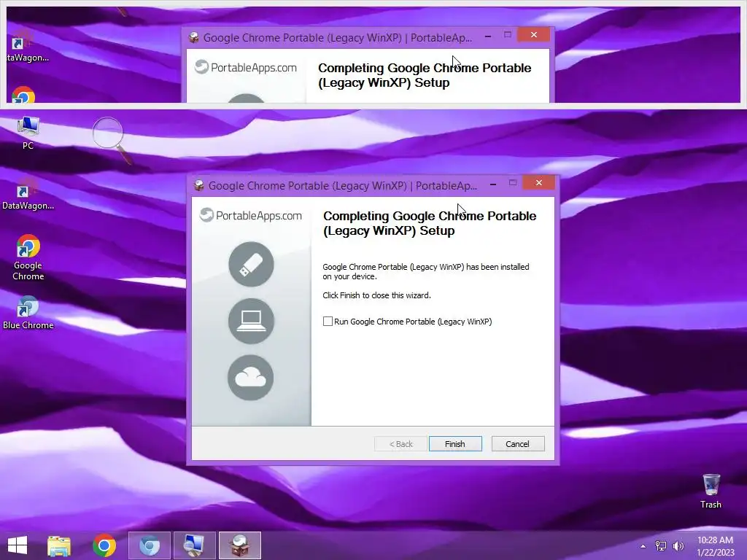Cancel the Chrome Portable setup
The image size is (747, 560).
click(517, 444)
